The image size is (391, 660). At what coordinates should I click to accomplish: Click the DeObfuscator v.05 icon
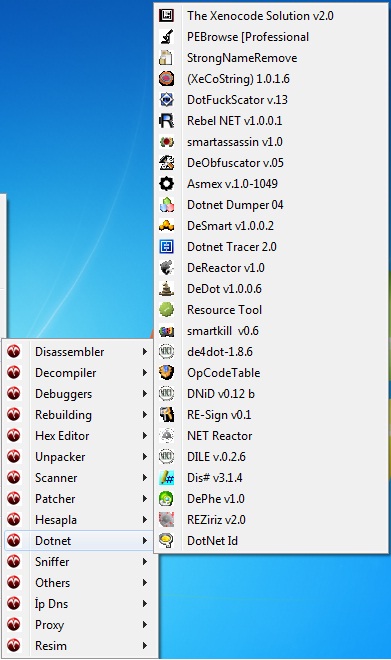tap(167, 163)
